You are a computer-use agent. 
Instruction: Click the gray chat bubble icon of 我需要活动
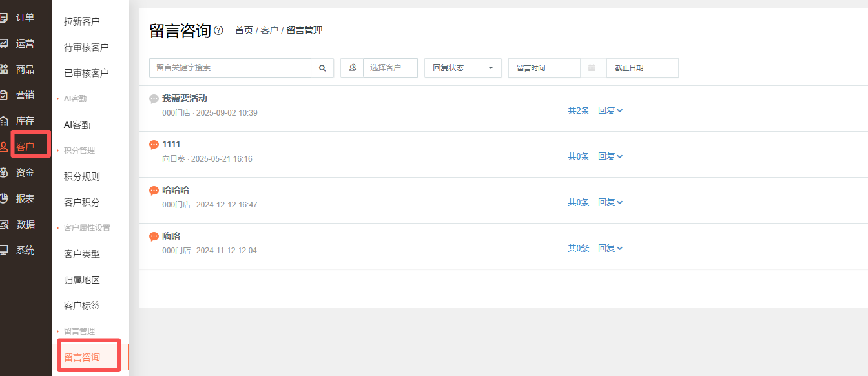pyautogui.click(x=154, y=99)
